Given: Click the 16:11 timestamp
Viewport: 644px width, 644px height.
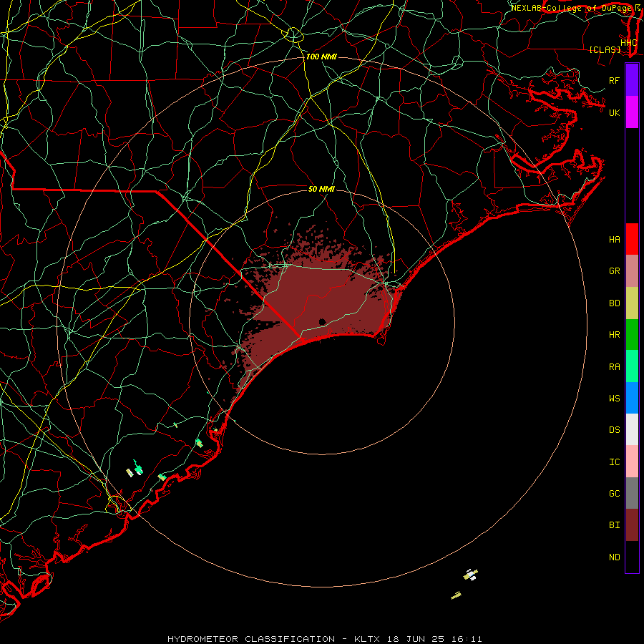Looking at the screenshot, I should pos(466,639).
